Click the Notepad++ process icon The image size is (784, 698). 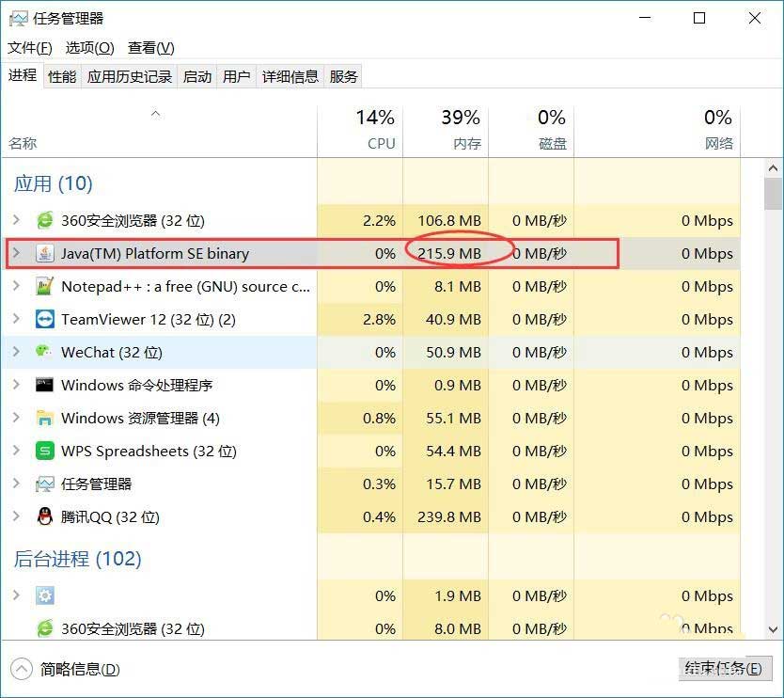[44, 286]
